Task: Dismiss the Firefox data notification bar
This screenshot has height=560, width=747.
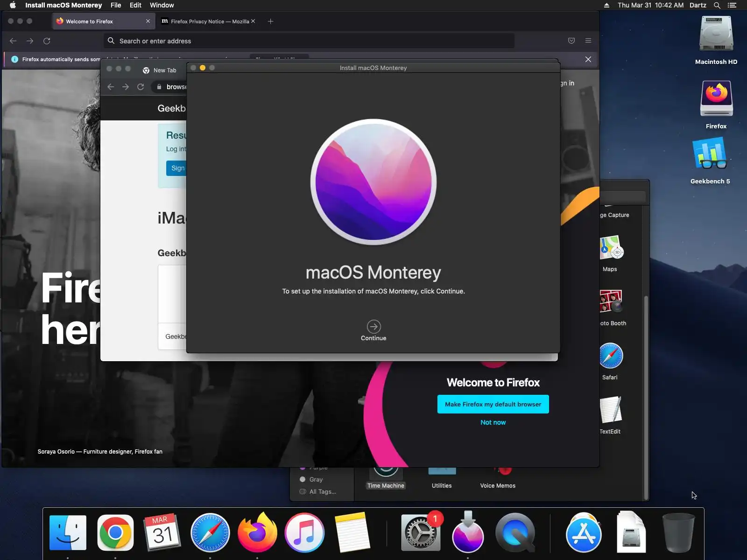Action: point(588,59)
